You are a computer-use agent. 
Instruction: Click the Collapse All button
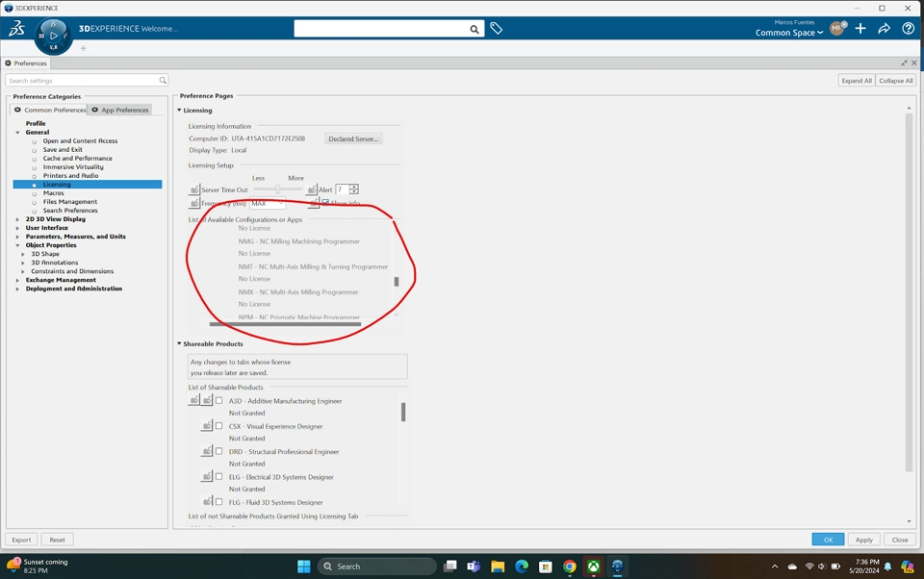point(896,81)
